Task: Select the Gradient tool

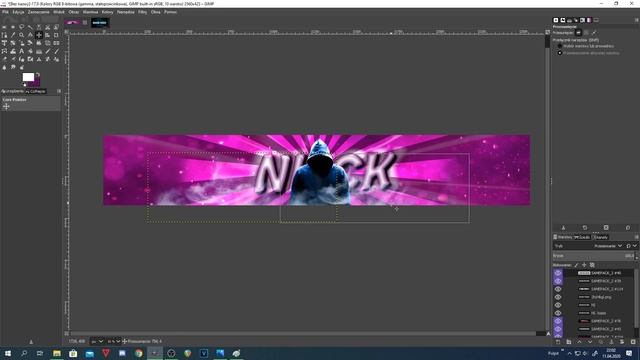Action: [x=39, y=51]
